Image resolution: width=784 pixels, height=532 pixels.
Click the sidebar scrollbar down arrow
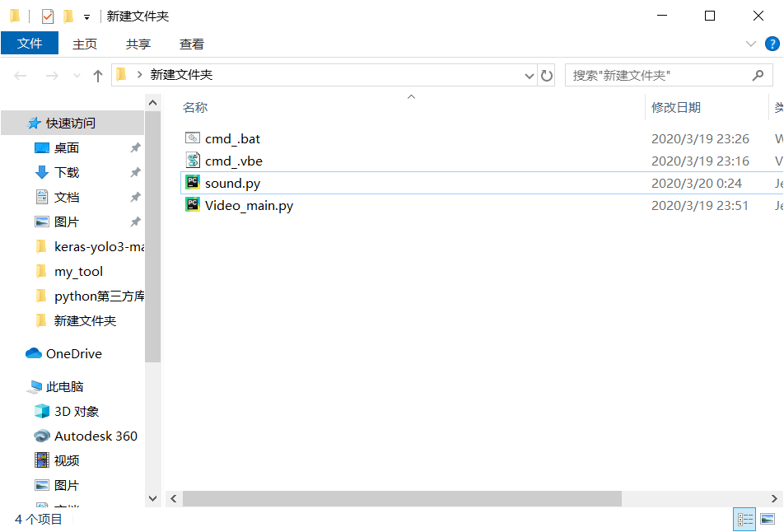tap(153, 498)
